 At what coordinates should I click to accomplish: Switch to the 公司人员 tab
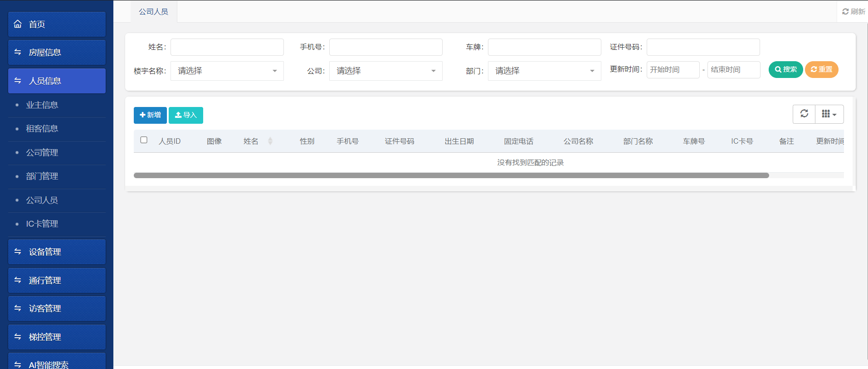[154, 12]
